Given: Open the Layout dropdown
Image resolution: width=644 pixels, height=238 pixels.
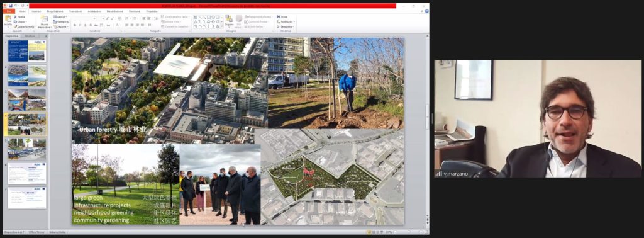Looking at the screenshot, I should click(x=60, y=17).
